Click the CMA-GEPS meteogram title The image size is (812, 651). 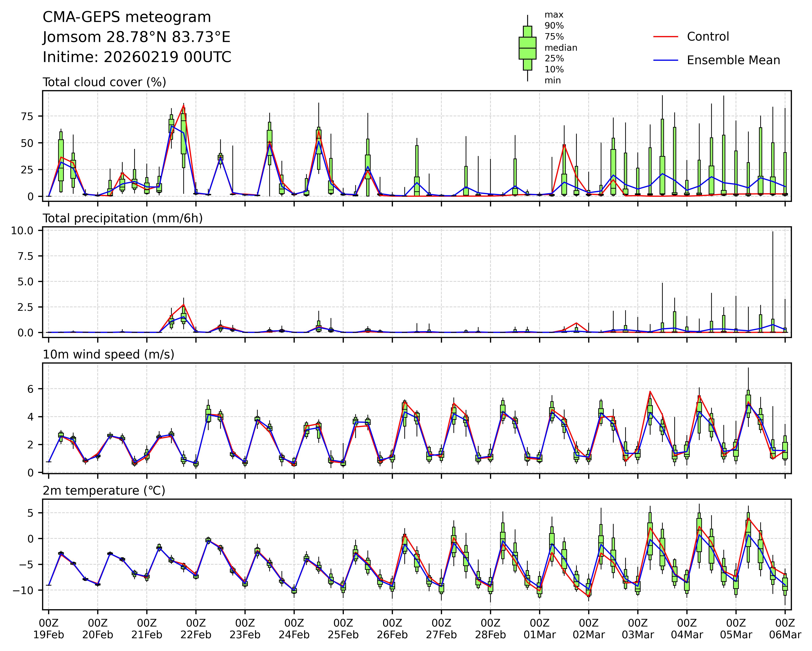tap(127, 17)
